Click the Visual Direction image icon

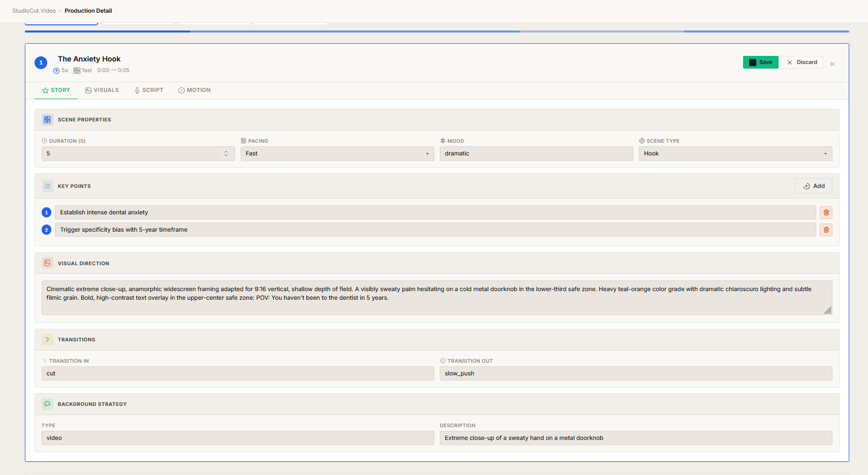[47, 263]
